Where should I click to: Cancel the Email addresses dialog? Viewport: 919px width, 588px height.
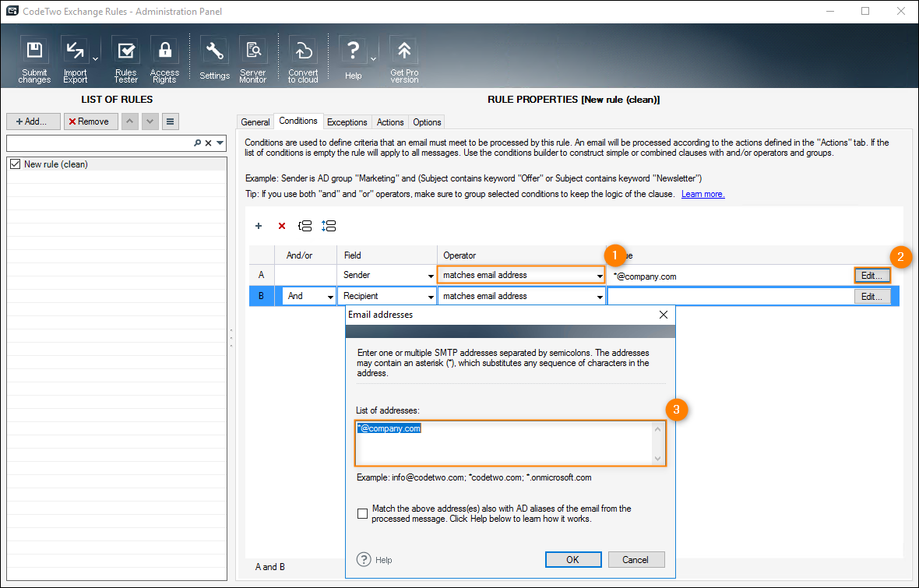(x=636, y=560)
